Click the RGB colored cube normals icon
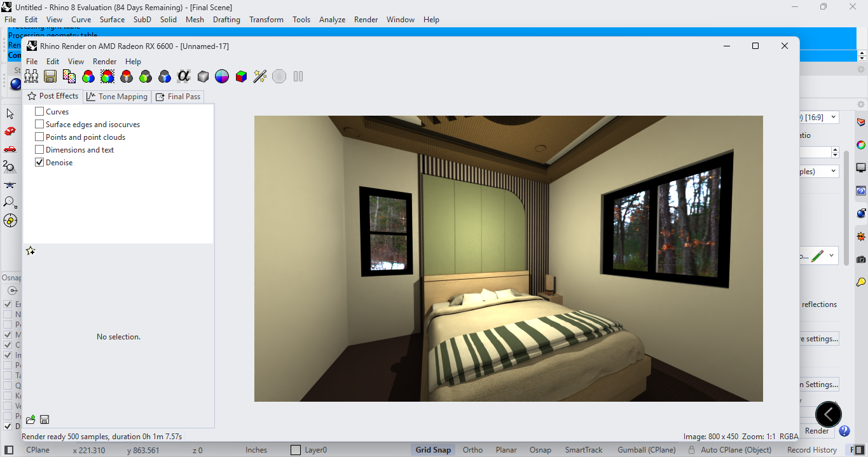The width and height of the screenshot is (868, 457). click(241, 76)
